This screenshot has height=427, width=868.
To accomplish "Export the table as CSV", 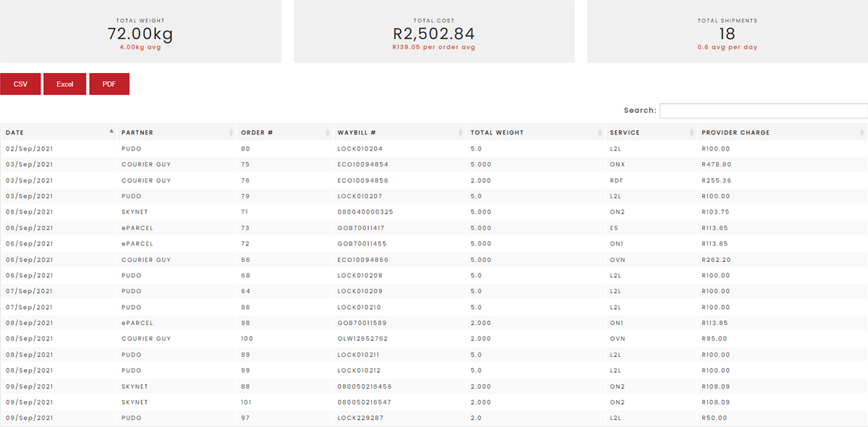I will click(20, 84).
